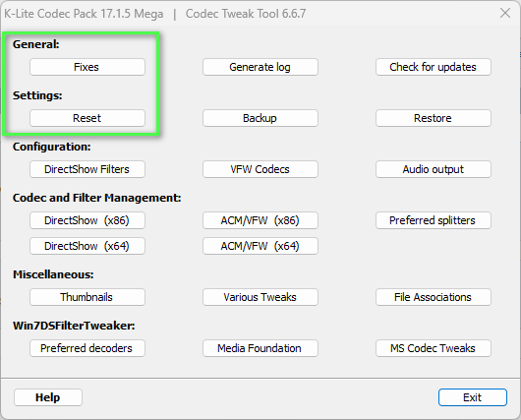The image size is (521, 420).
Task: Open Thumbnails settings
Action: click(87, 297)
